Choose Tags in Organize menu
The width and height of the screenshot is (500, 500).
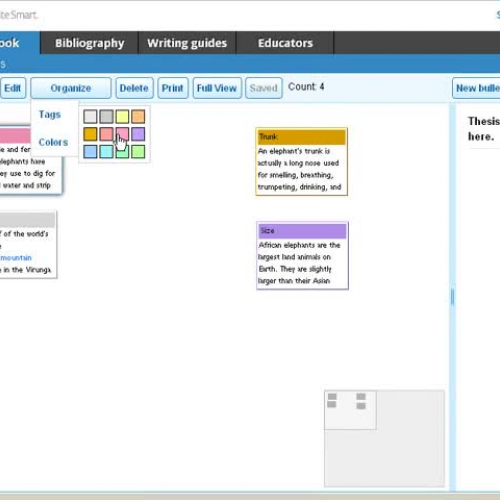point(50,114)
